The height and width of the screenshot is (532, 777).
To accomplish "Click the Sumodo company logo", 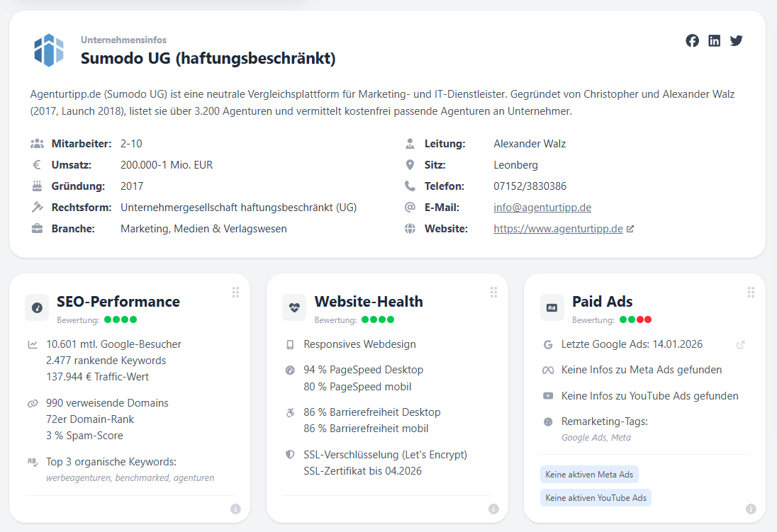I will pyautogui.click(x=49, y=50).
